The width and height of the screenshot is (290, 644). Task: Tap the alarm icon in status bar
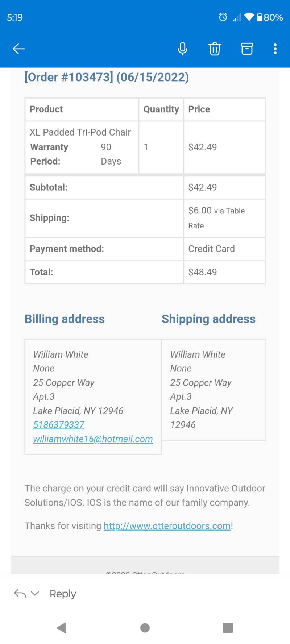223,17
